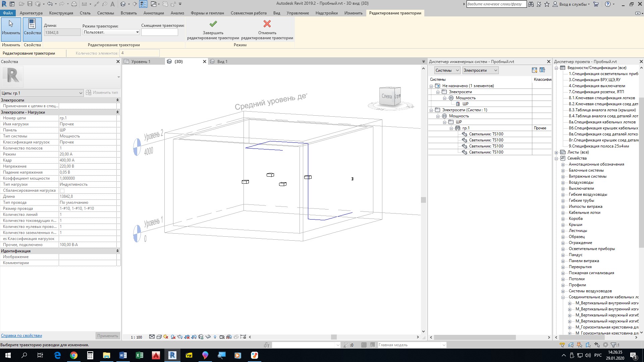644x362 pixels.
Task: Click Finish trajectory editing green checkmark
Action: pyautogui.click(x=213, y=24)
